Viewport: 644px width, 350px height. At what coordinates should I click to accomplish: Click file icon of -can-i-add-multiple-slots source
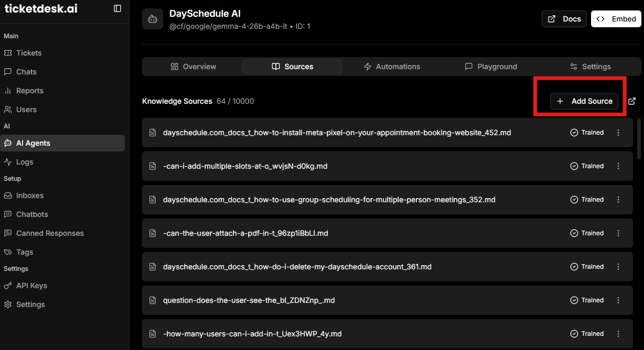click(x=153, y=166)
